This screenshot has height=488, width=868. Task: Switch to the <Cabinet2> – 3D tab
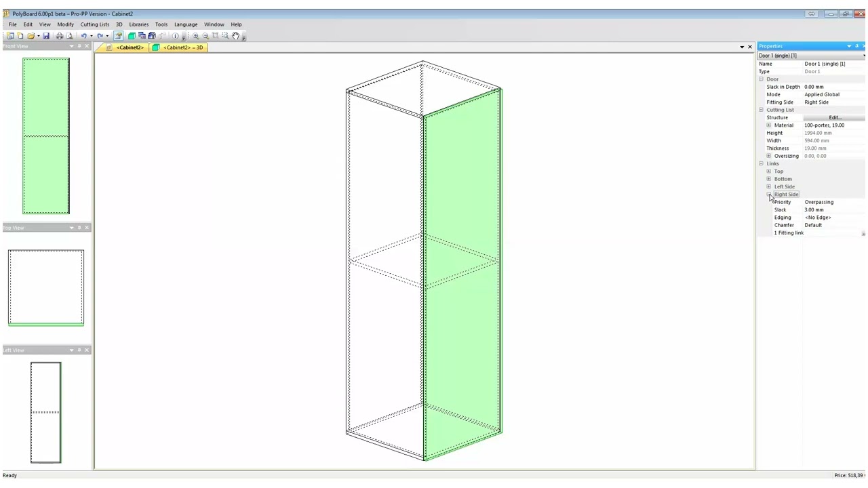click(178, 47)
